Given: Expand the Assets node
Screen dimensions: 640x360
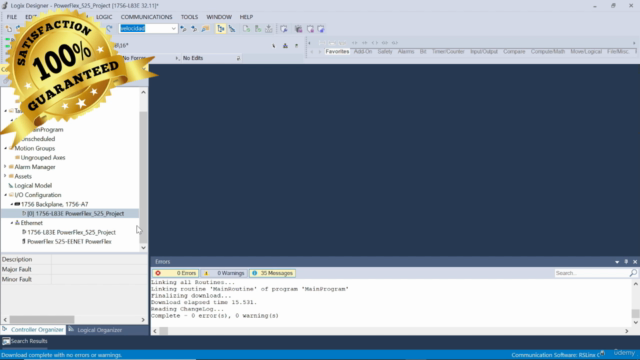Looking at the screenshot, I should pyautogui.click(x=5, y=176).
